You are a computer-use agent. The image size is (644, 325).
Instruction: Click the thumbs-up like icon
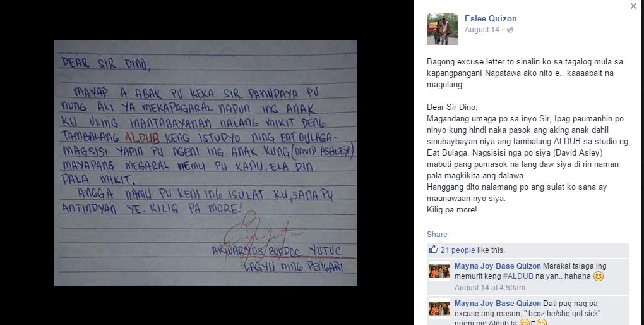tap(433, 250)
